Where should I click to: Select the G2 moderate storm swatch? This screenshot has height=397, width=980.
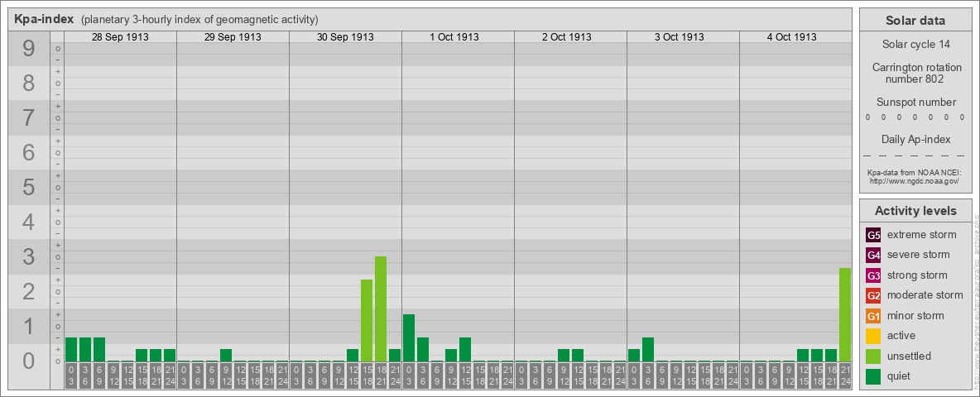873,295
